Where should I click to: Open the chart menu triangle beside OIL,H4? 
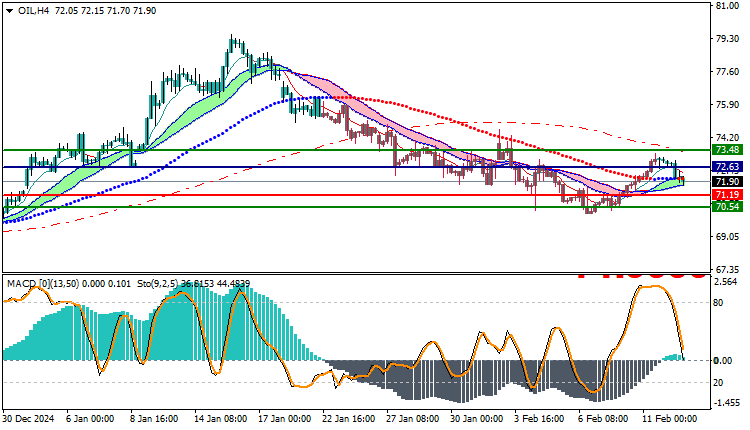click(x=10, y=11)
